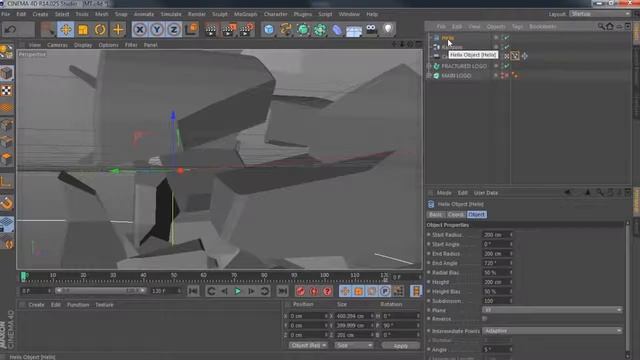Toggle the Reverse checkbox
Image resolution: width=640 pixels, height=360 pixels.
click(484, 318)
